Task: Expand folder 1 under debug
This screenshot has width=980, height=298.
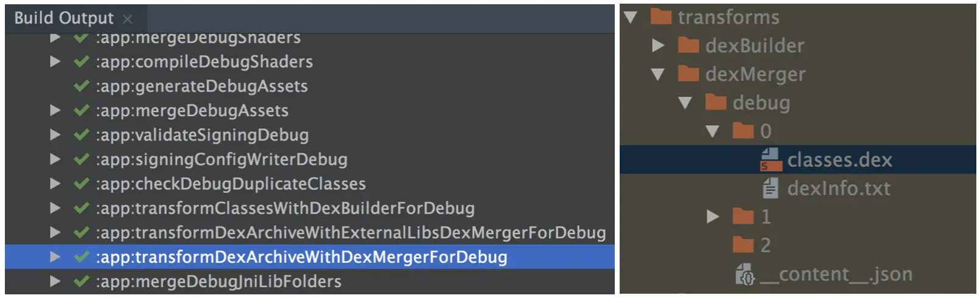Action: click(x=713, y=217)
